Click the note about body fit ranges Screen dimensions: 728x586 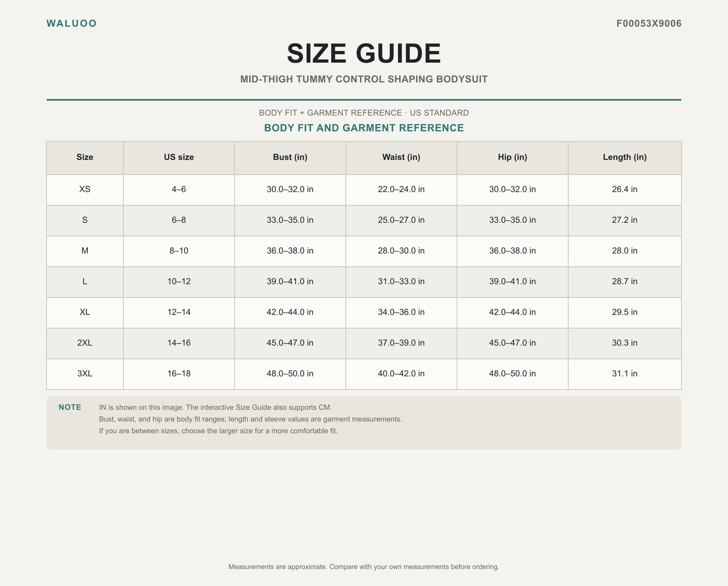tap(250, 419)
